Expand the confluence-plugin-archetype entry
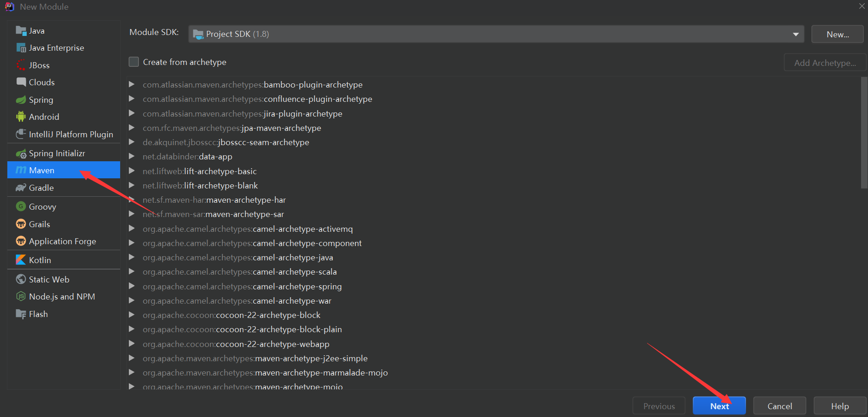Viewport: 868px width, 417px height. tap(132, 99)
